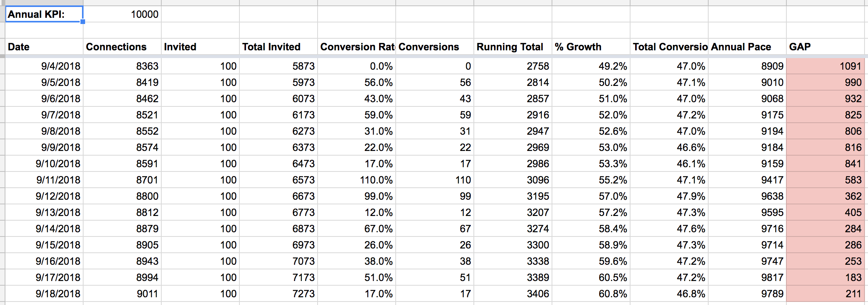Select the pink GAP cell 583

(825, 180)
